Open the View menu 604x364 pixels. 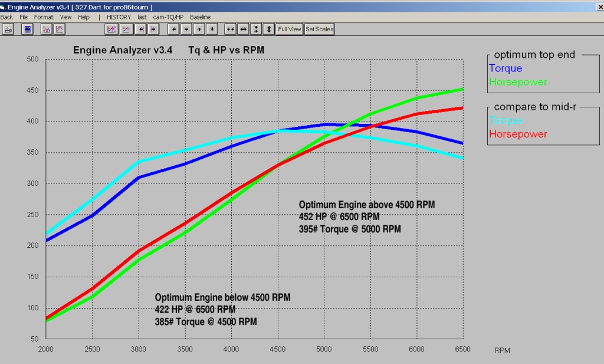(x=65, y=17)
